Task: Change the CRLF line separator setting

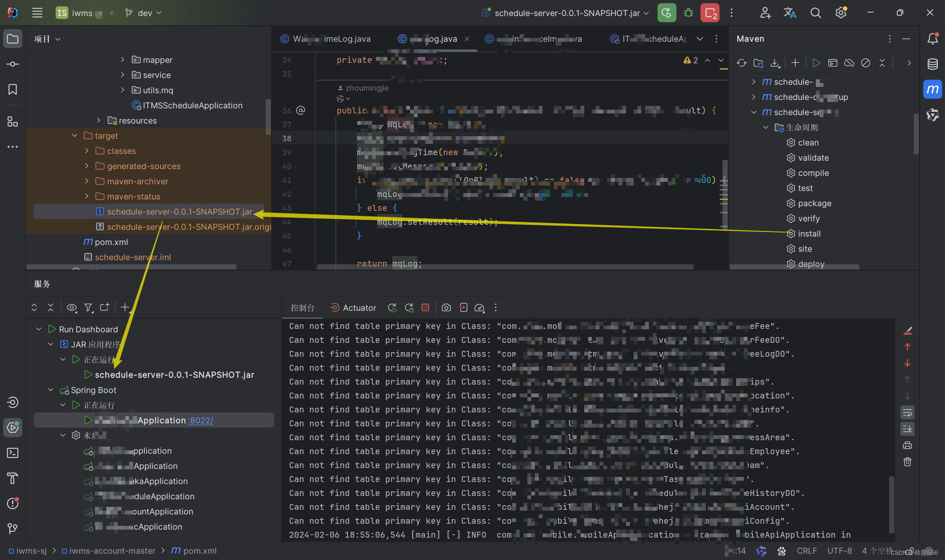Action: click(x=807, y=551)
